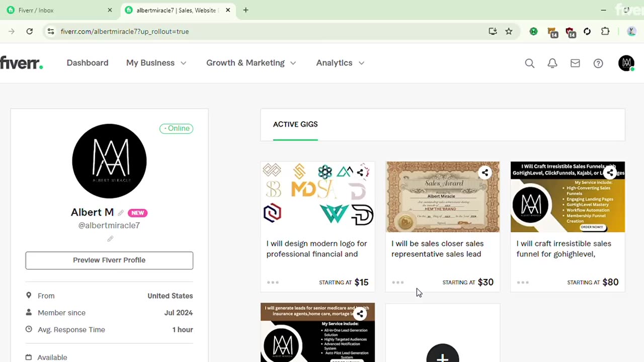The width and height of the screenshot is (644, 362).
Task: Click Preview Fiverr Profile button
Action: 109,260
